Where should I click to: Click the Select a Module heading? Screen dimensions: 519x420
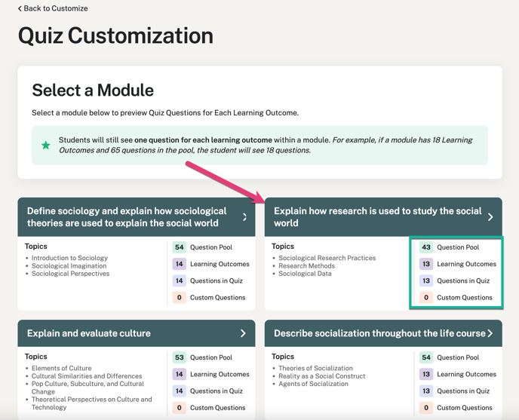point(93,90)
